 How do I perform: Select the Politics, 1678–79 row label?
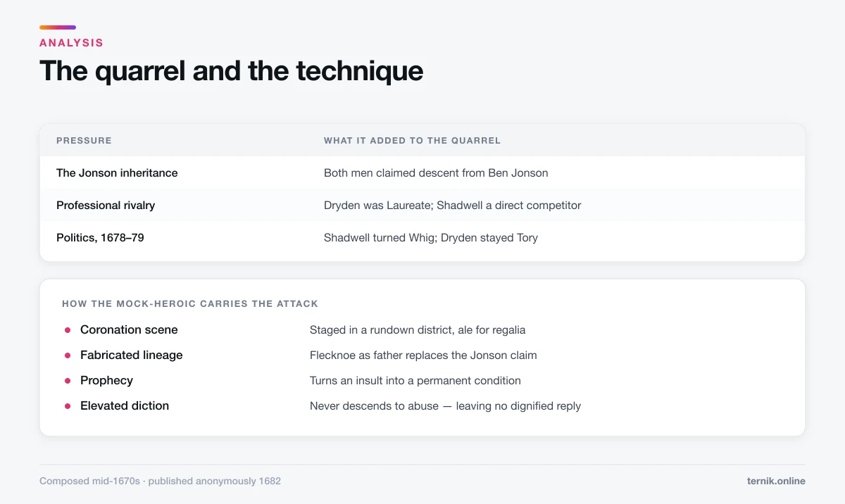click(x=100, y=238)
